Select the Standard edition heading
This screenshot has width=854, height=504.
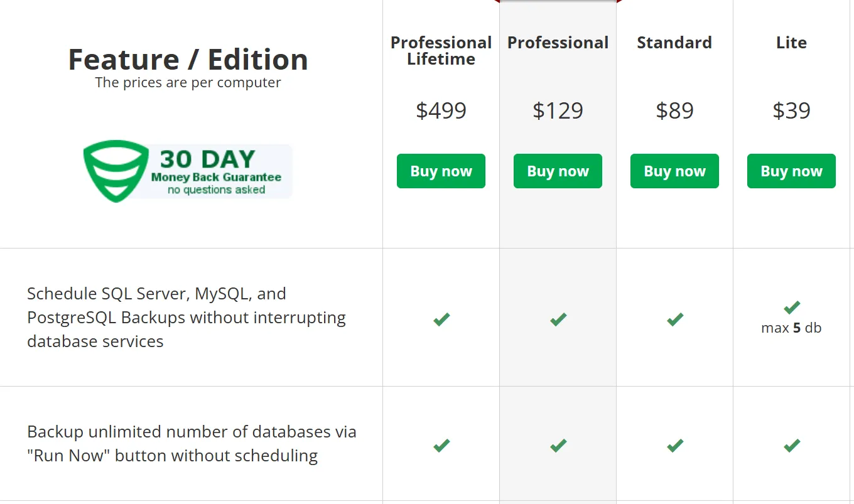click(x=674, y=43)
